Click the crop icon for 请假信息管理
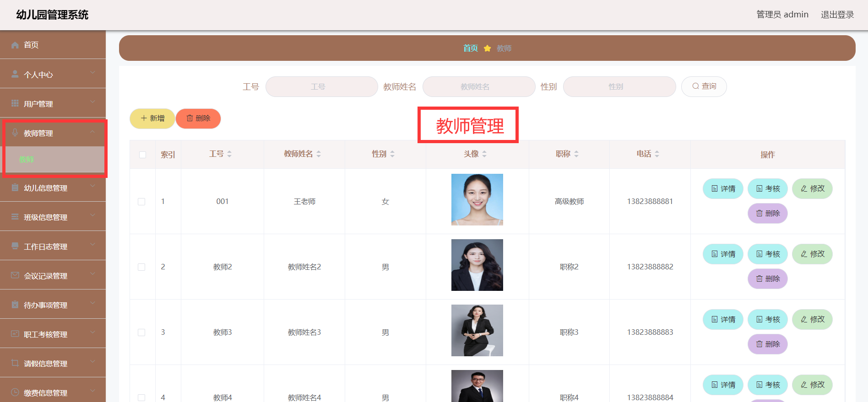868x402 pixels. 15,363
